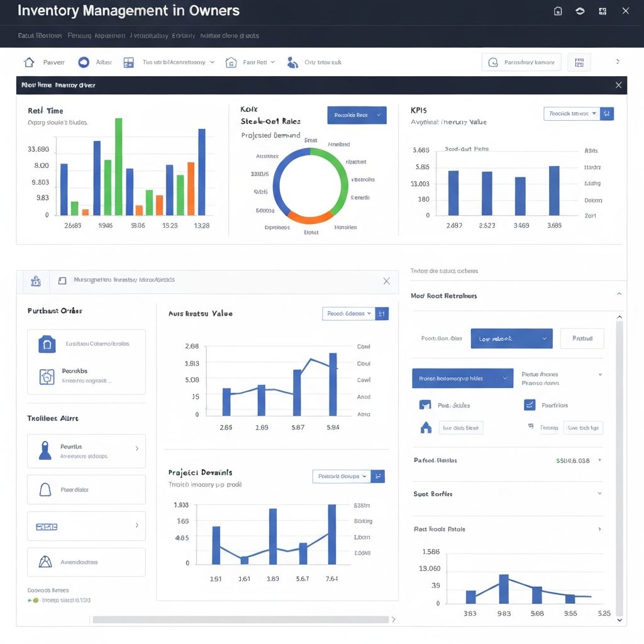Select the mail icon labeled Pod Sides
The height and width of the screenshot is (644, 644).
pyautogui.click(x=424, y=405)
